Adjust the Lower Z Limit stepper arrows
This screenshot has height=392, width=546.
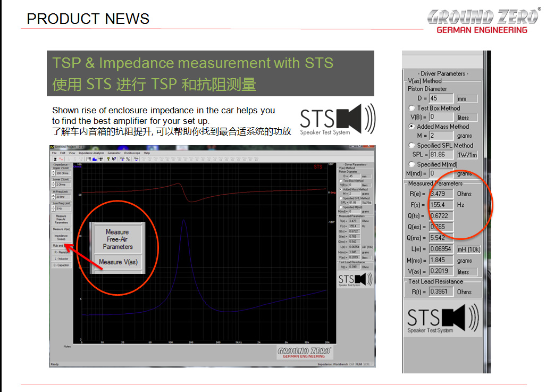(x=53, y=185)
